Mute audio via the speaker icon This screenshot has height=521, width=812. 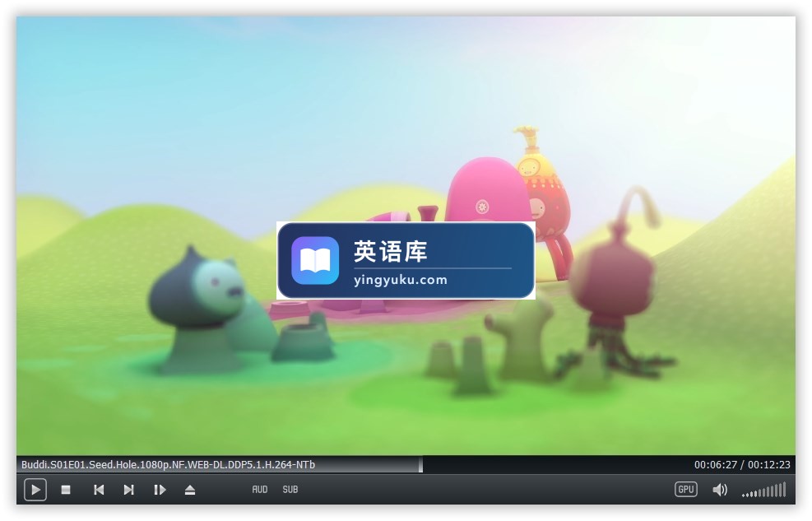(x=720, y=490)
